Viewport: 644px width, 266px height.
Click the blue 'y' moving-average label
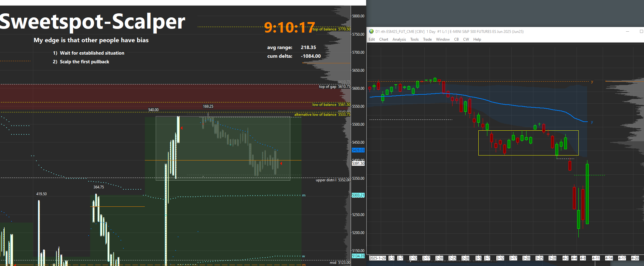click(x=592, y=122)
